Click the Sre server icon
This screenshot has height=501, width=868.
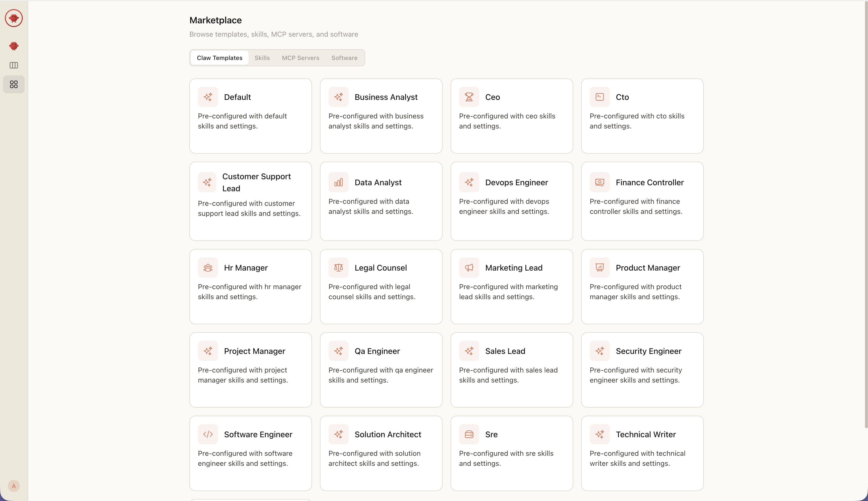[x=469, y=434]
